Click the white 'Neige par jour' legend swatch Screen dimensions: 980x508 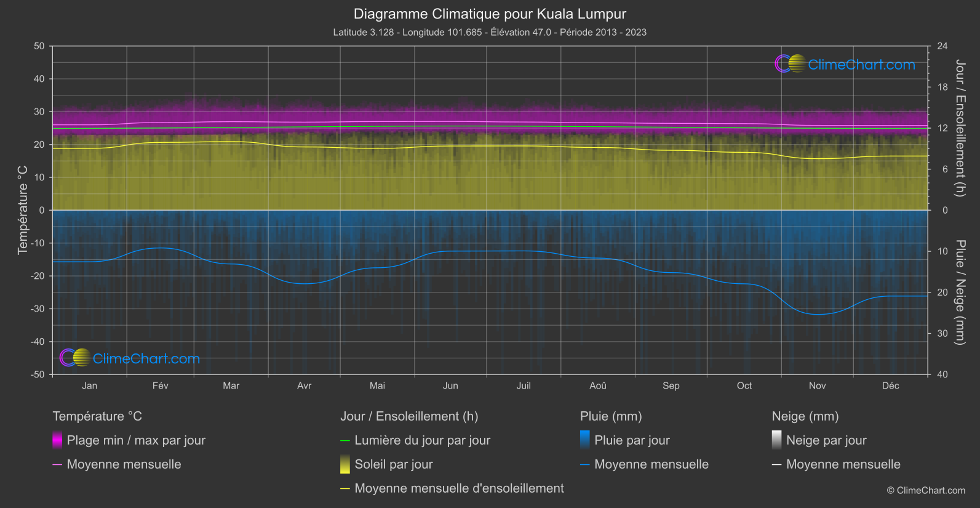pos(777,440)
